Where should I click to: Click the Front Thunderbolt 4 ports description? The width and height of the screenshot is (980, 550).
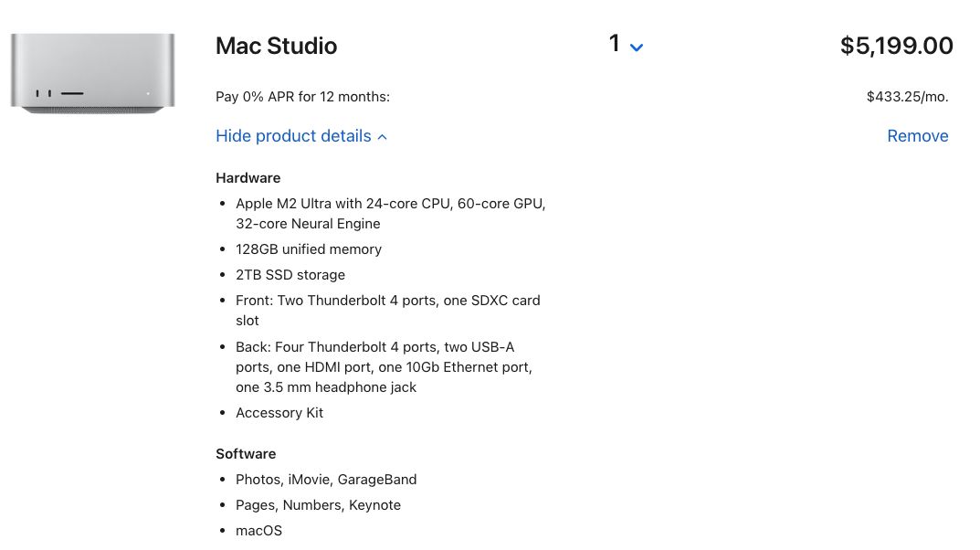click(388, 310)
